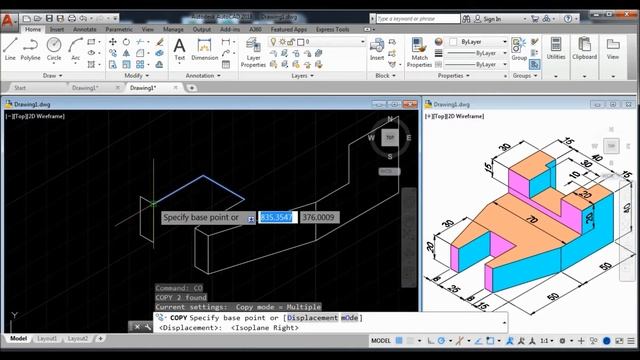This screenshot has width=640, height=360.
Task: Click Sign In button
Action: (x=488, y=19)
